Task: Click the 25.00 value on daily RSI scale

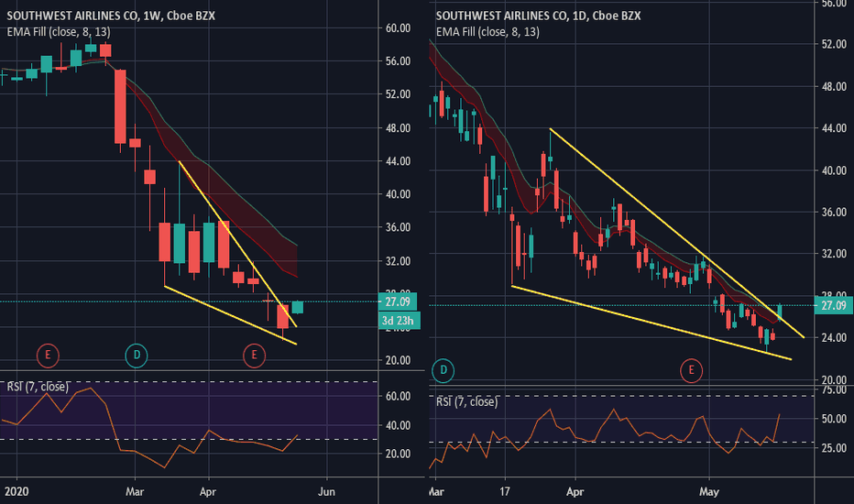Action: (834, 448)
